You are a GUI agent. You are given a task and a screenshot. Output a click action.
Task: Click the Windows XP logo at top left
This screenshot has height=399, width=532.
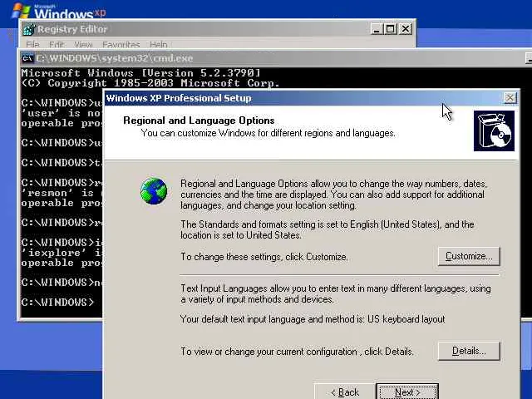[x=59, y=11]
